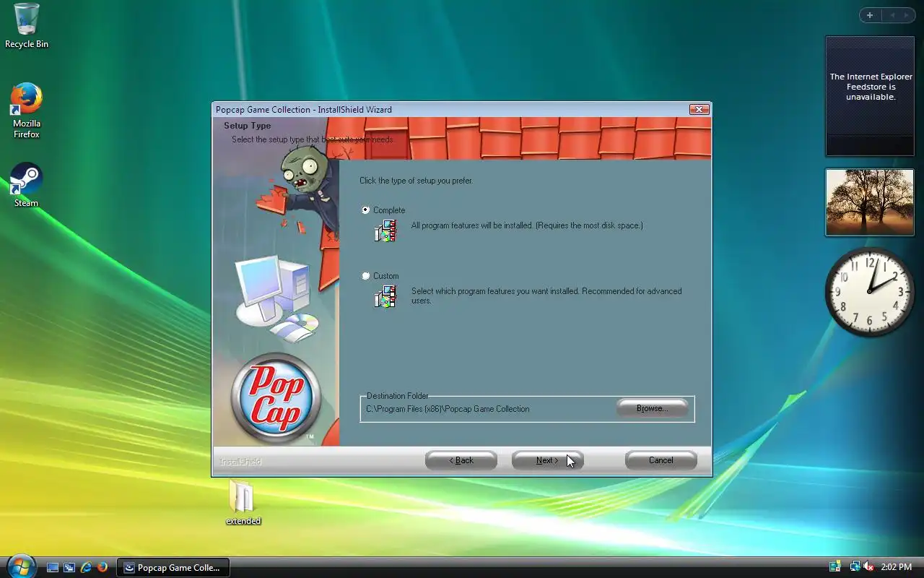924x578 pixels.
Task: Click the Windows Sidebar tray icon
Action: coord(835,567)
